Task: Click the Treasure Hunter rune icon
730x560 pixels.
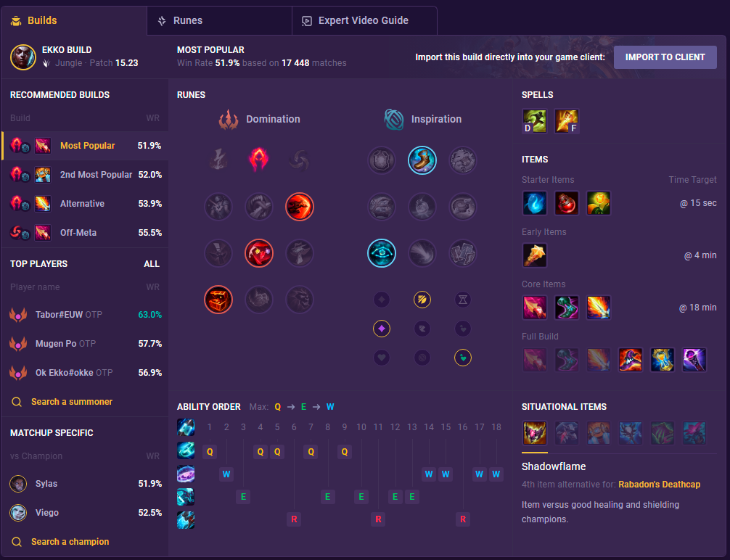Action: tap(218, 300)
